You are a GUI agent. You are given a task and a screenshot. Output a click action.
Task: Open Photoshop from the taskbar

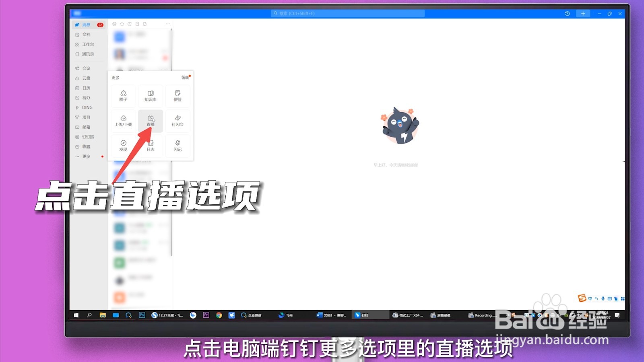142,315
